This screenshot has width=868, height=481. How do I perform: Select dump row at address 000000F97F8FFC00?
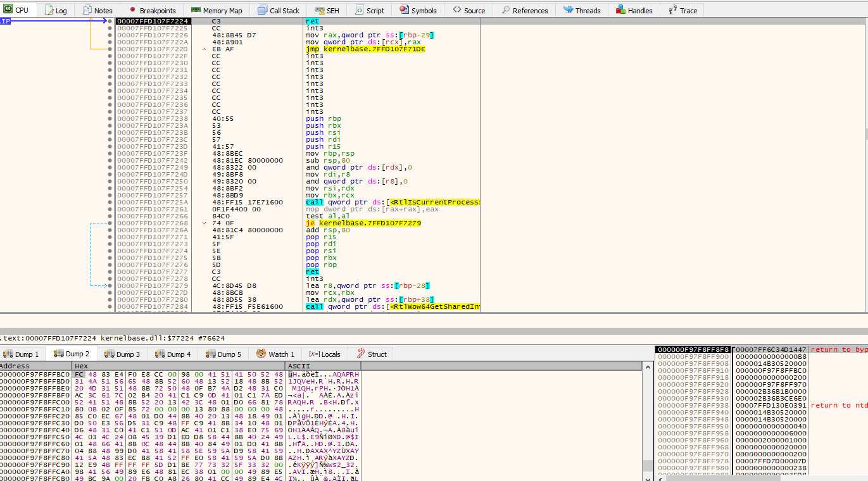(x=180, y=403)
